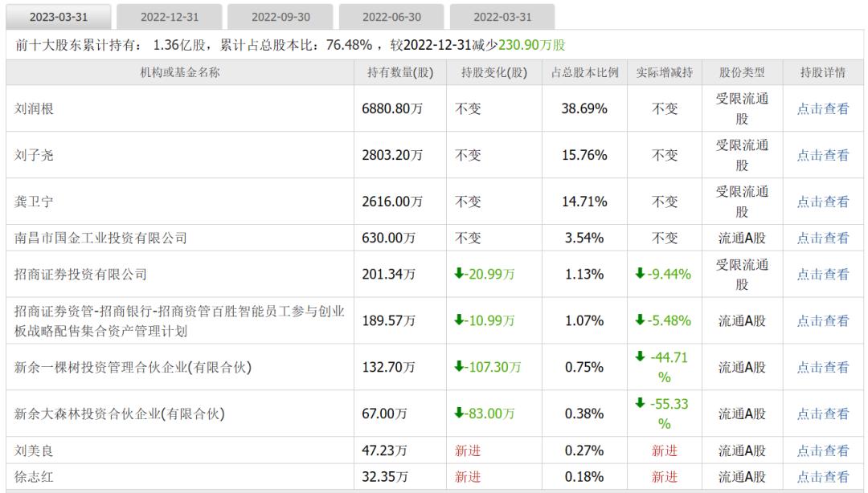Click 点击查看 for 新余一棵树投资管理合伙企业
Viewport: 868px width, 493px height.
coord(823,368)
